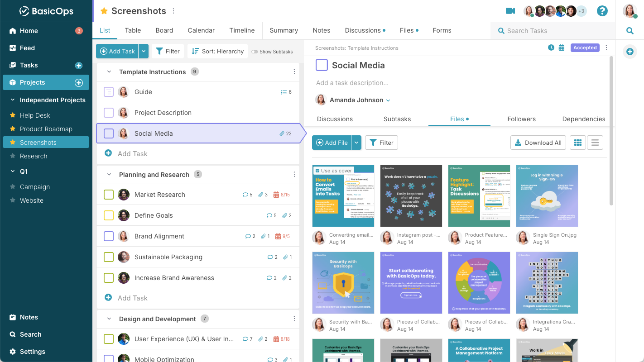Collapse Independent Projects in sidebar

coord(12,100)
